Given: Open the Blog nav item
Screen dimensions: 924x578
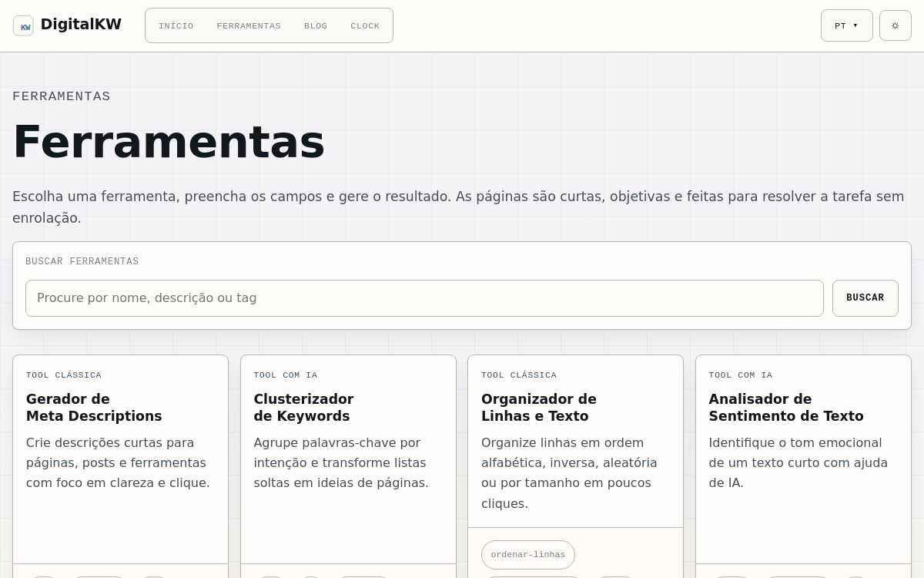Looking at the screenshot, I should tap(316, 25).
